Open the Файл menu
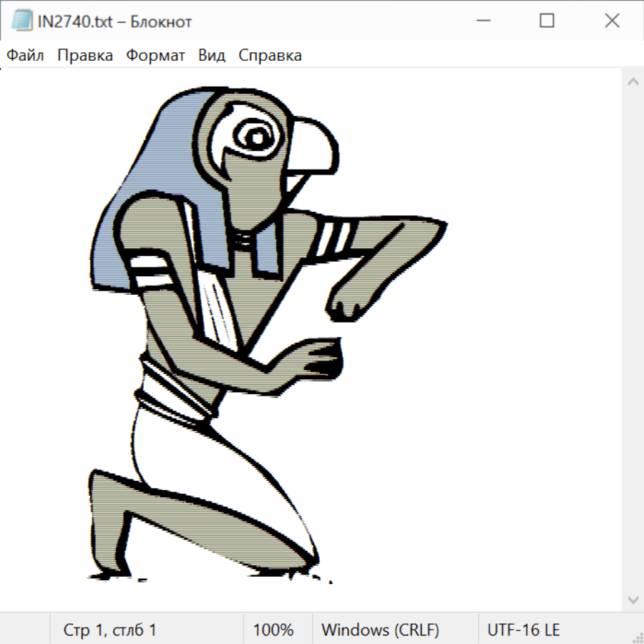644x644 pixels. click(26, 56)
